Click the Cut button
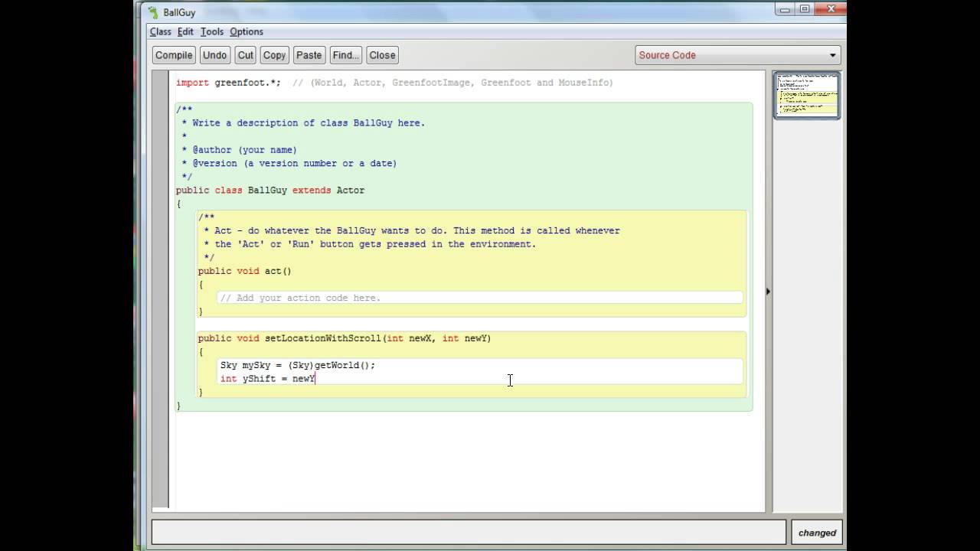 (246, 55)
